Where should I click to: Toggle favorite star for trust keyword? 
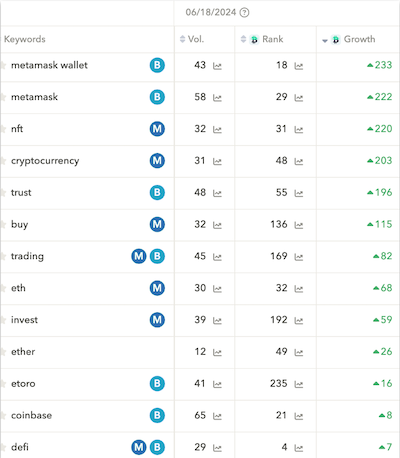pyautogui.click(x=3, y=193)
